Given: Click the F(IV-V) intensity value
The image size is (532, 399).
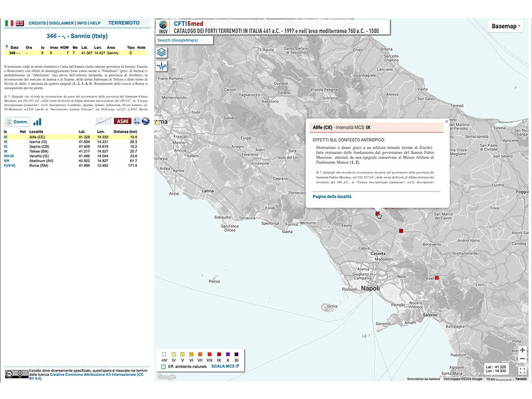Looking at the screenshot, I should [x=10, y=166].
